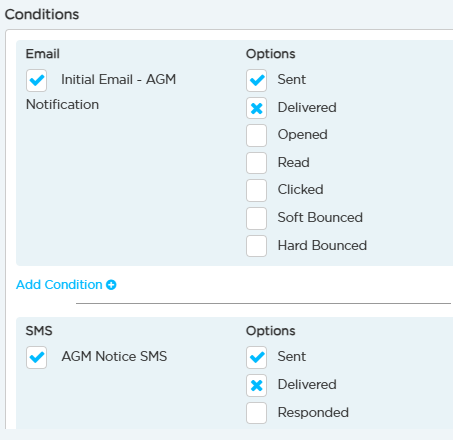Check the Hard Bounced option checkbox
The image size is (453, 448).
tap(256, 246)
